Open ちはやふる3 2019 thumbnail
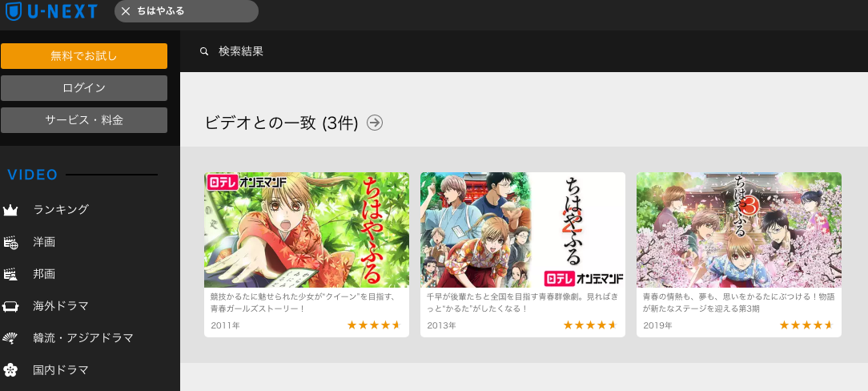This screenshot has height=391, width=868. [739, 230]
